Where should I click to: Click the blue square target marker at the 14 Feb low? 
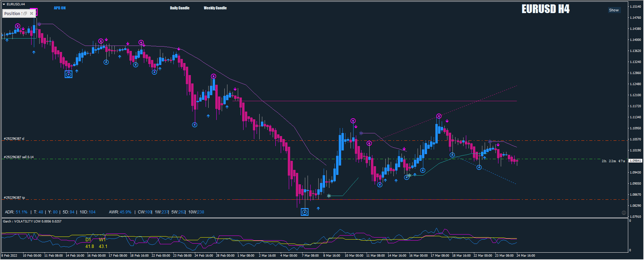[68, 74]
